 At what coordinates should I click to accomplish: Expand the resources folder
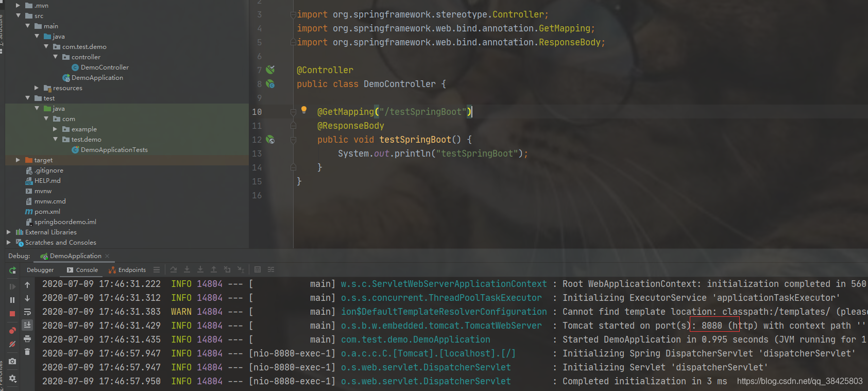point(37,88)
